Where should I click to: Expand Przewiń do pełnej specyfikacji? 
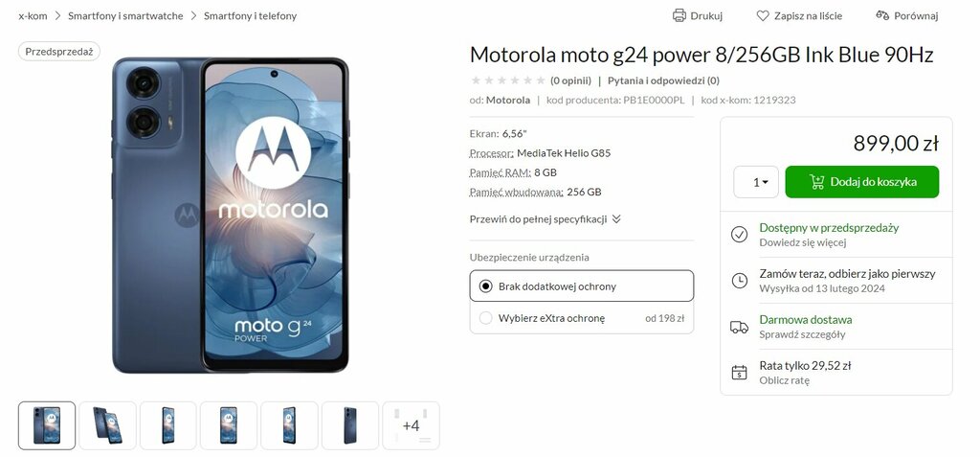(x=545, y=219)
